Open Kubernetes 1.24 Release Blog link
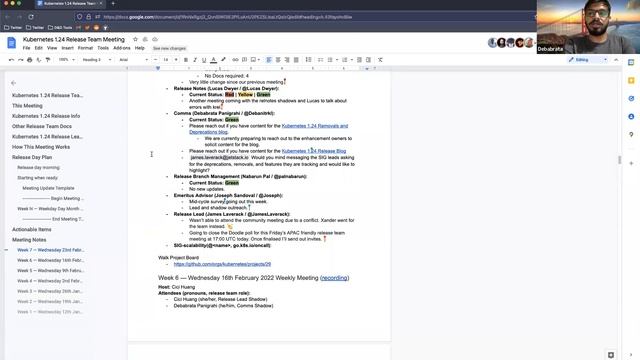640x360 pixels. [313, 151]
